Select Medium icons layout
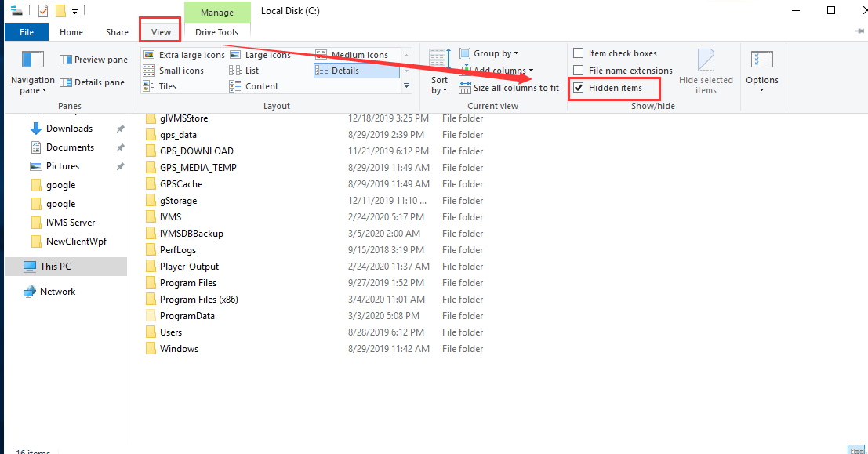Image resolution: width=868 pixels, height=454 pixels. click(352, 55)
